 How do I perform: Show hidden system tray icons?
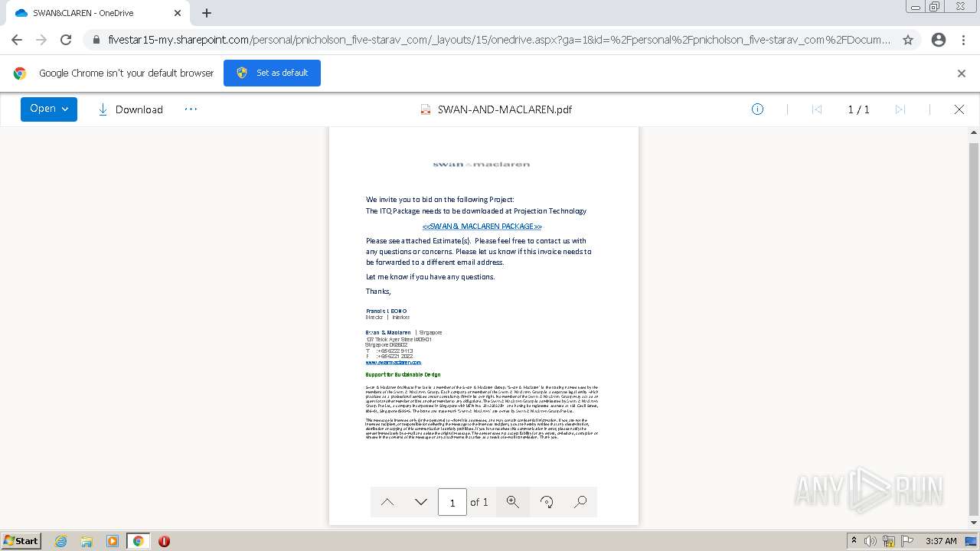click(x=854, y=541)
